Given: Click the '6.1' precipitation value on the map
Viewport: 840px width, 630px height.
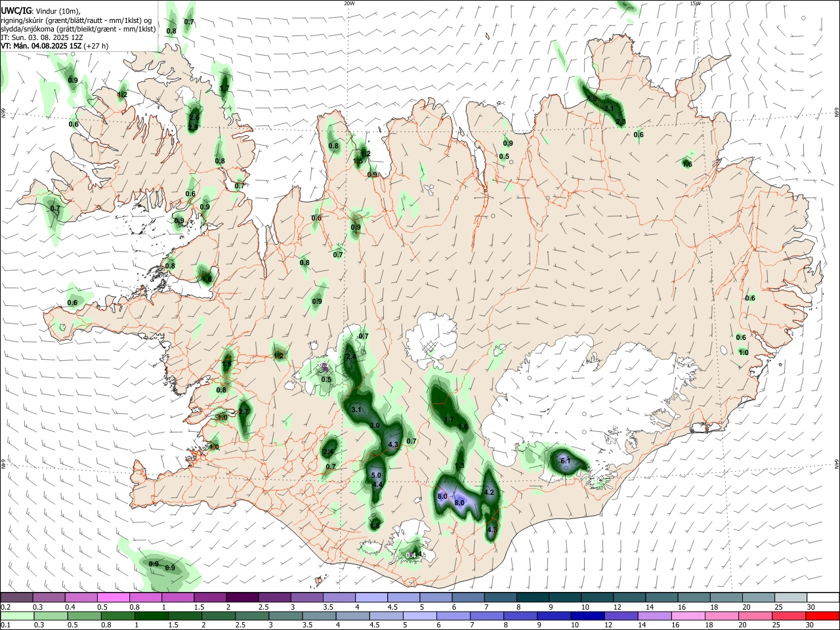Looking at the screenshot, I should point(566,461).
